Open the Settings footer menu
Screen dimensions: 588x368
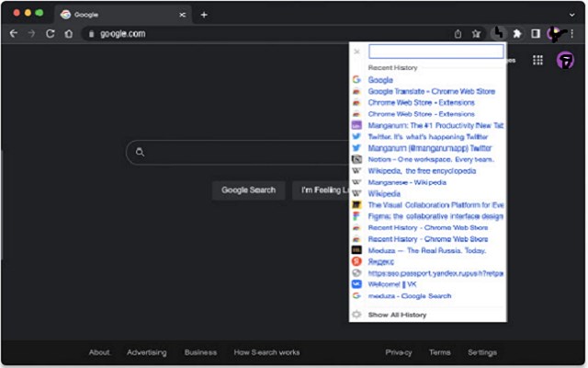482,352
